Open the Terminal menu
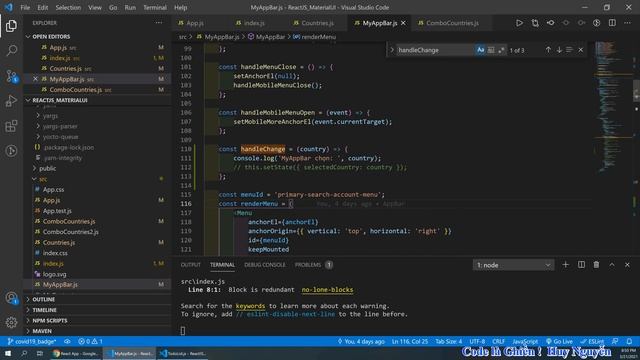Image resolution: width=640 pixels, height=360 pixels. (155, 7)
